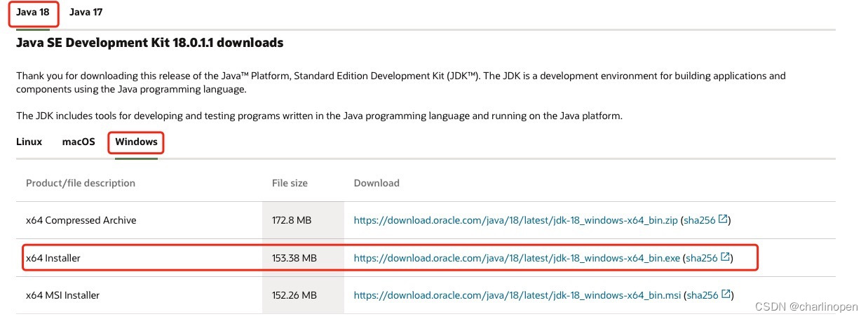Image resolution: width=868 pixels, height=319 pixels.
Task: Click the Java SE Development Kit heading
Action: [149, 43]
